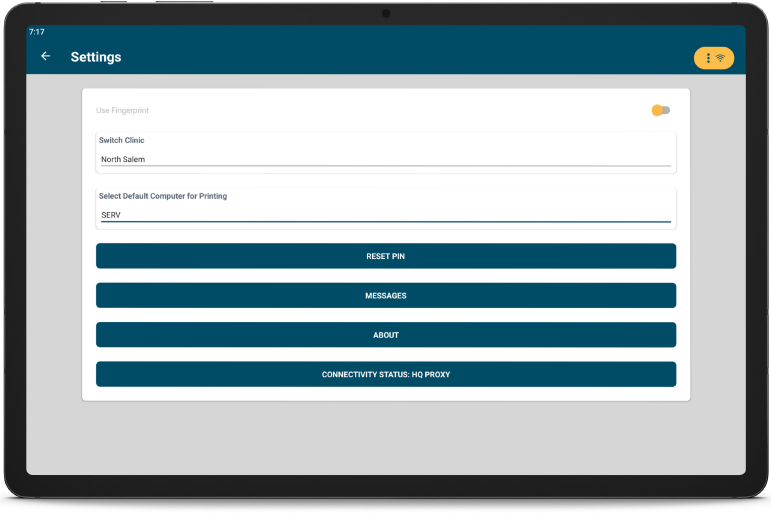Open the three-dot overflow menu icon
Viewport: 771px width, 518px height.
pos(708,58)
